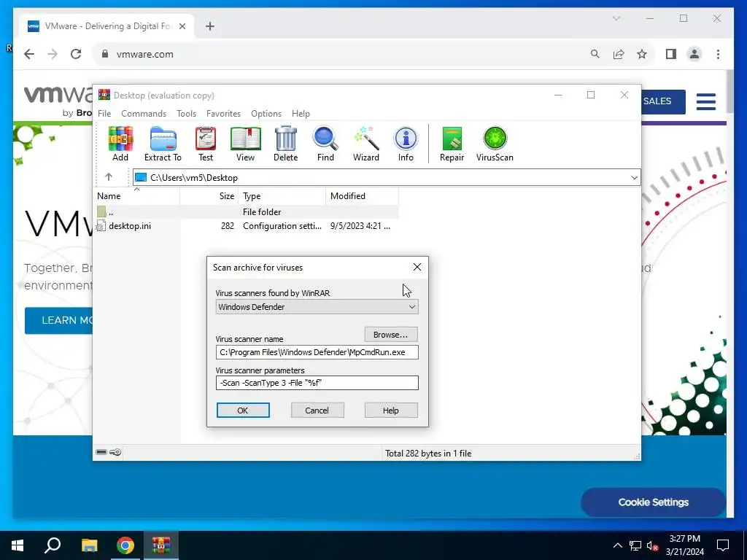Click the Help button in scan dialog
This screenshot has height=560, width=747.
click(x=391, y=410)
